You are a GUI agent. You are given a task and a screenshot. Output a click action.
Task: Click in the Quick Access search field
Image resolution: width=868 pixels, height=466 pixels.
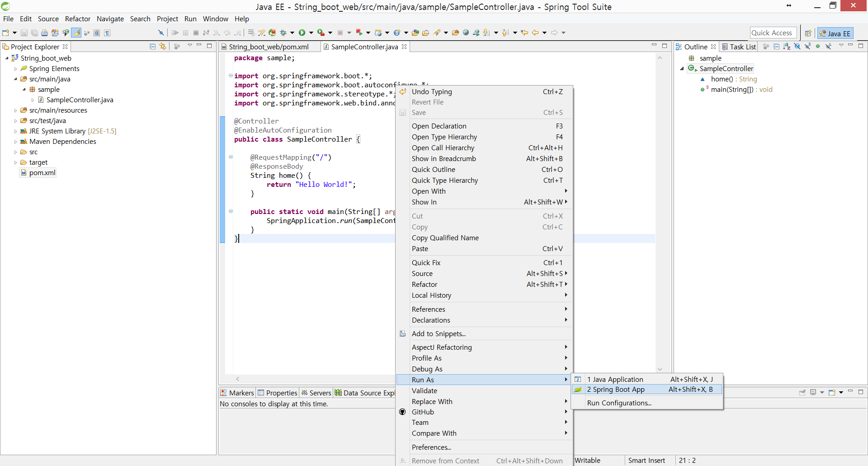click(773, 33)
